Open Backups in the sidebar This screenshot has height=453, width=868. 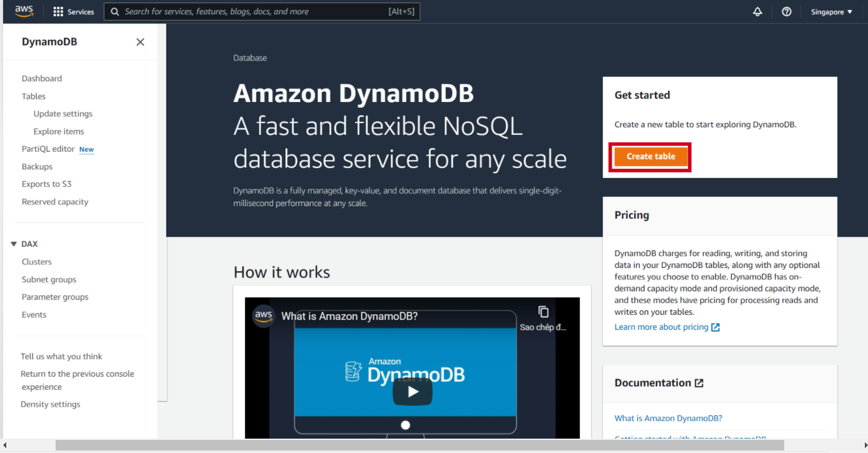[37, 167]
